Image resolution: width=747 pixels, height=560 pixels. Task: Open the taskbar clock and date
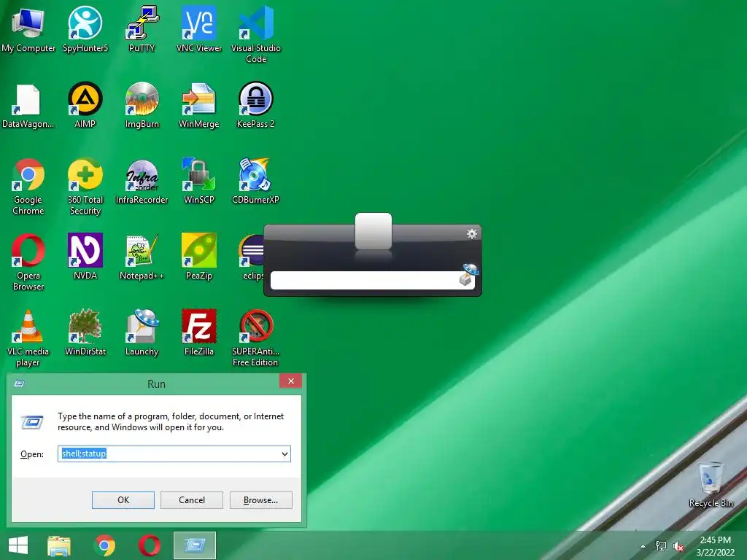click(715, 546)
